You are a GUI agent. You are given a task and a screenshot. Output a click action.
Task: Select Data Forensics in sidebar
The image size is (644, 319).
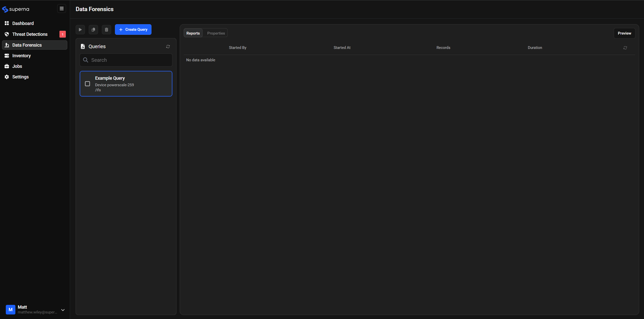click(35, 45)
